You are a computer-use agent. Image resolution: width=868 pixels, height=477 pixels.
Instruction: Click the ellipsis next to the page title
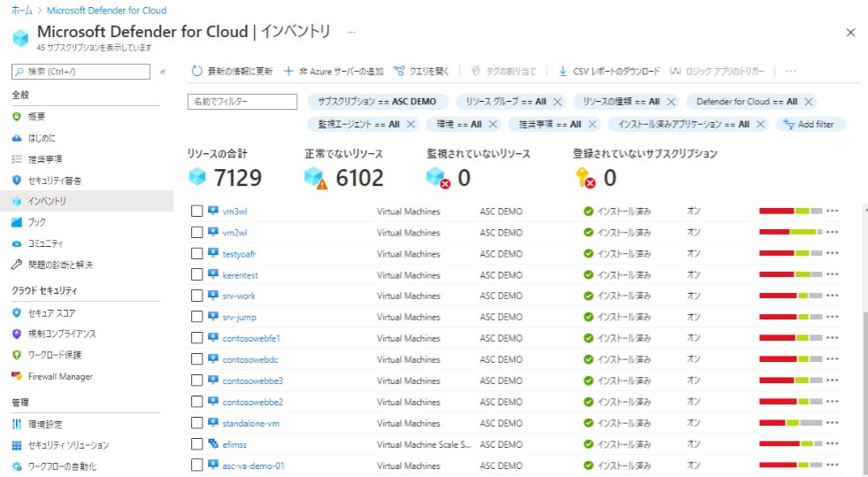(351, 32)
